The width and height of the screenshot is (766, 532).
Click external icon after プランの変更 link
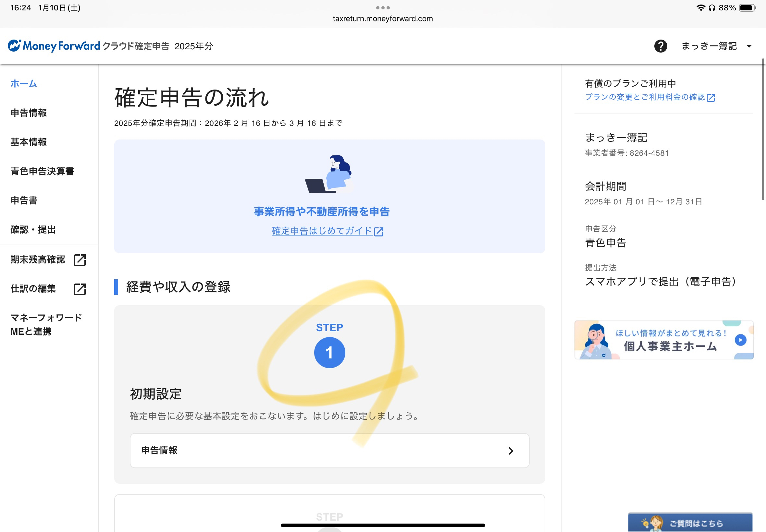tap(710, 98)
